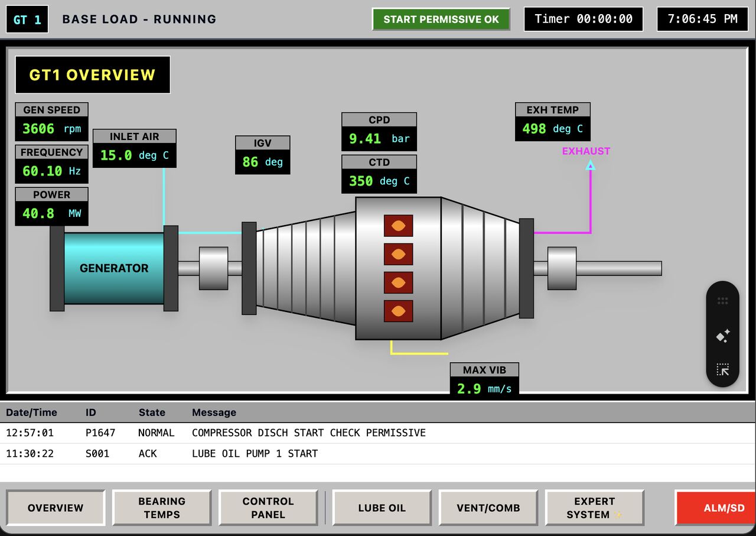Screen dimensions: 756x536
Task: Click the ACK state cell
Action: tap(148, 454)
